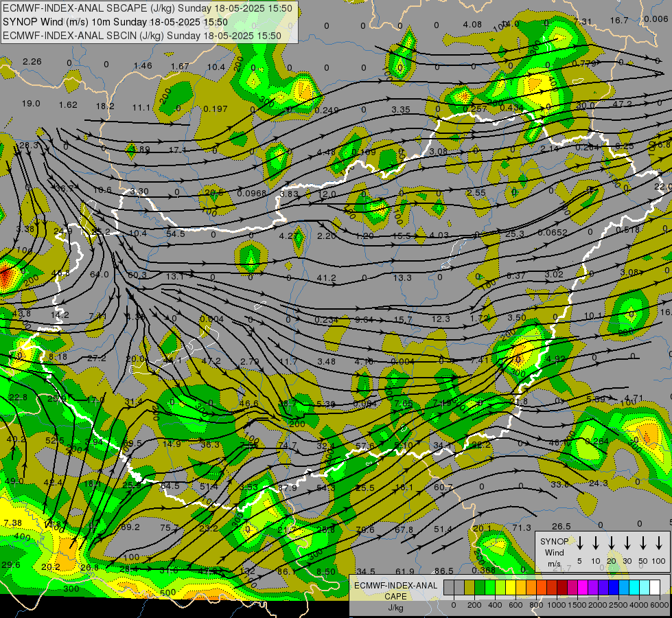
Task: Click the 10 m/s wind arrow in legend
Action: (595, 543)
